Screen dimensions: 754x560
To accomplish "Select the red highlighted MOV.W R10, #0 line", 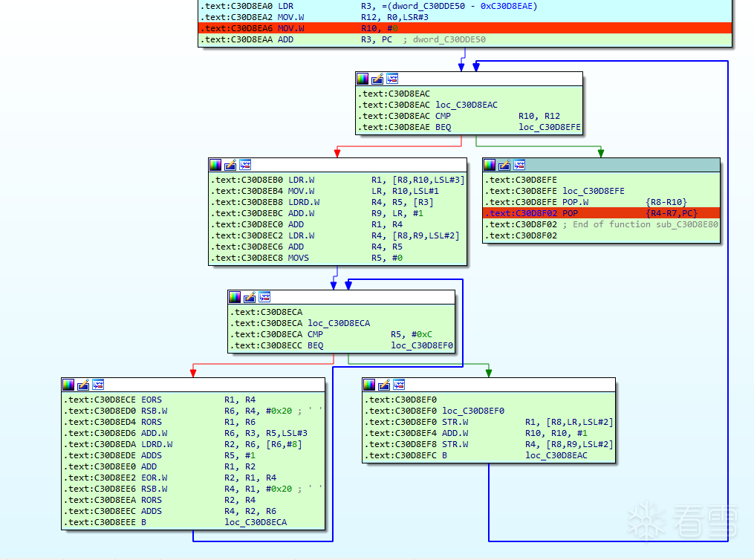I will (x=465, y=28).
